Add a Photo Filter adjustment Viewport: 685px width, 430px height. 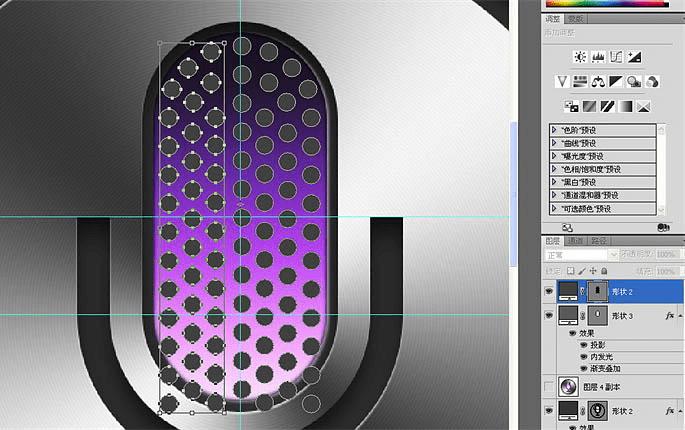(x=634, y=82)
